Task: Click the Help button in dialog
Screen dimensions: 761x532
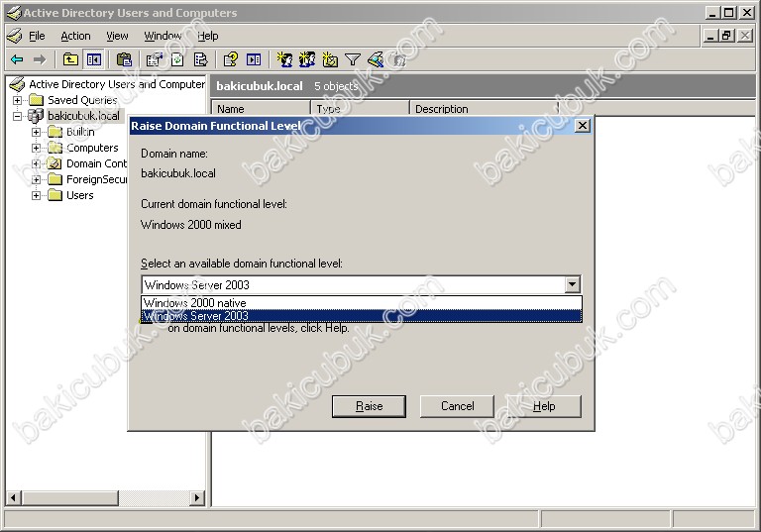Action: [544, 406]
